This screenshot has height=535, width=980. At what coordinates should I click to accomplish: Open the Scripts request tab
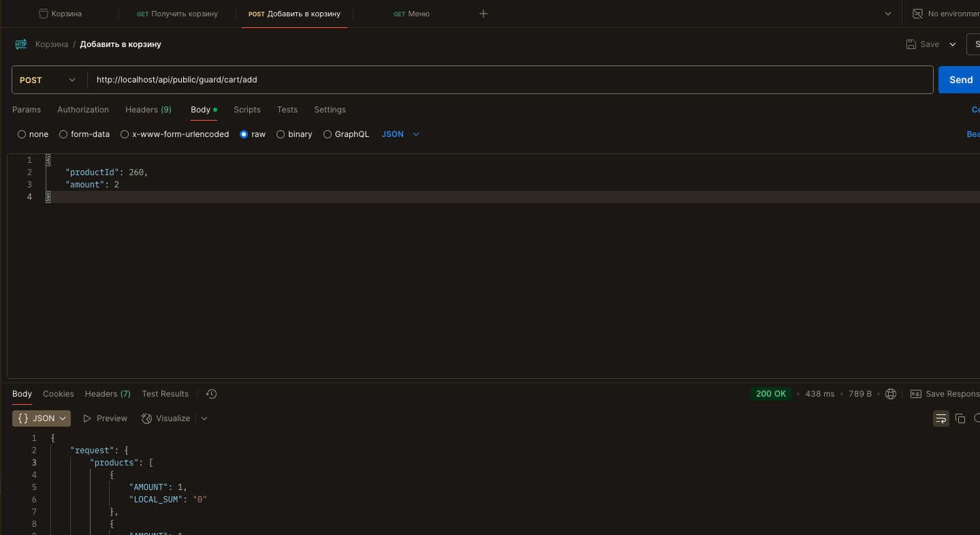tap(247, 110)
